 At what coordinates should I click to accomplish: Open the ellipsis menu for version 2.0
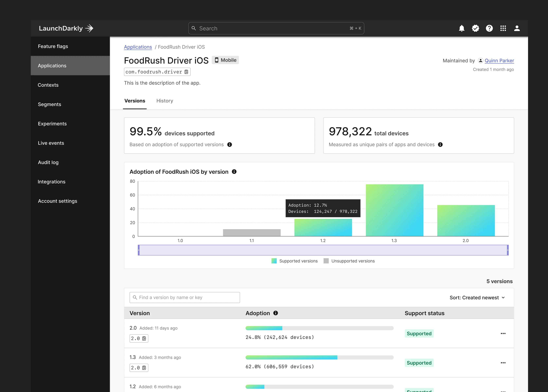(503, 333)
